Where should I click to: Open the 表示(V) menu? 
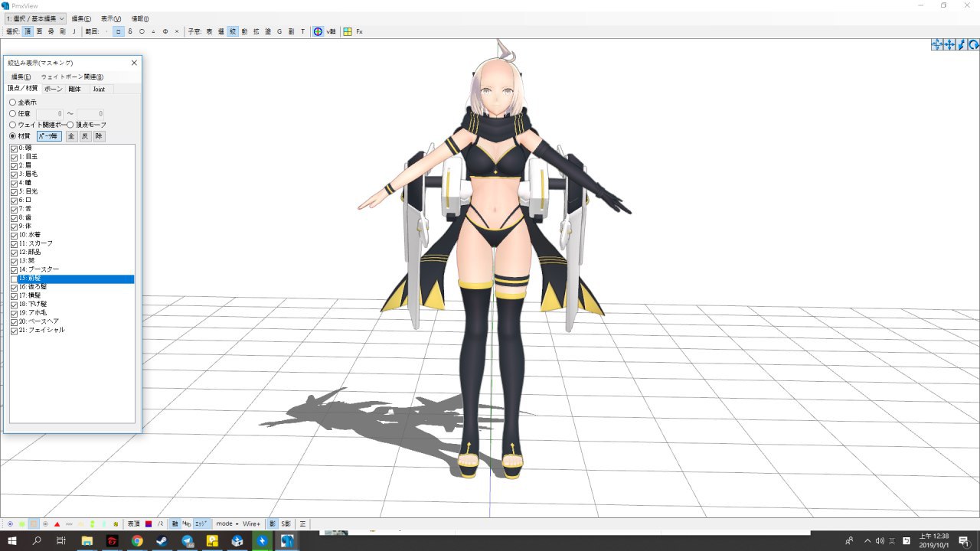111,18
